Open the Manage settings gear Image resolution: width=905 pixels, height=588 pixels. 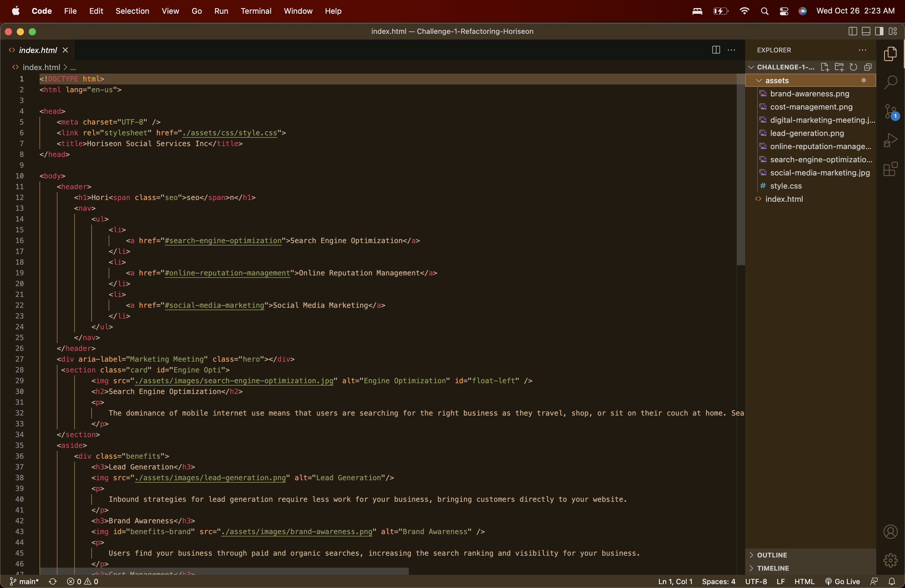click(x=891, y=561)
